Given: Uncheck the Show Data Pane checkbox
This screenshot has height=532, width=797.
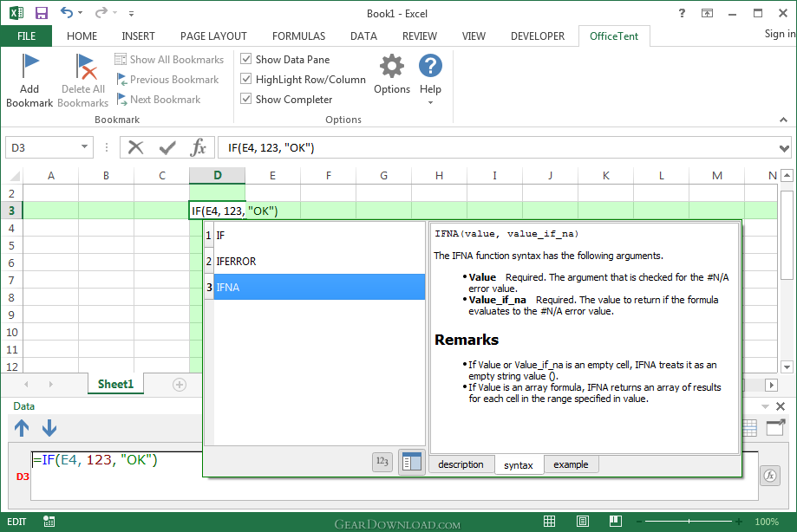Looking at the screenshot, I should [x=246, y=60].
